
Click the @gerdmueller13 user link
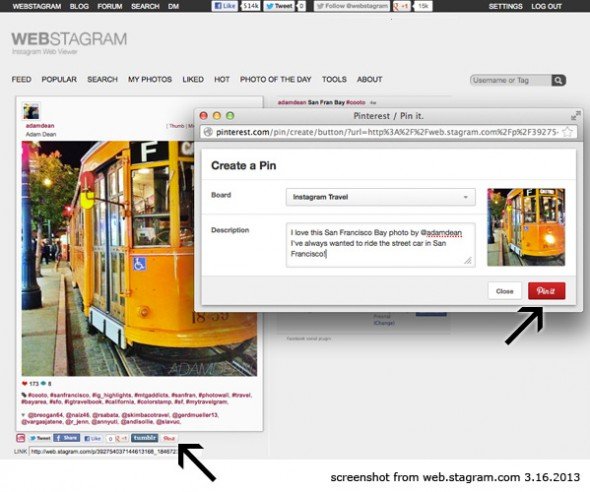[195, 415]
